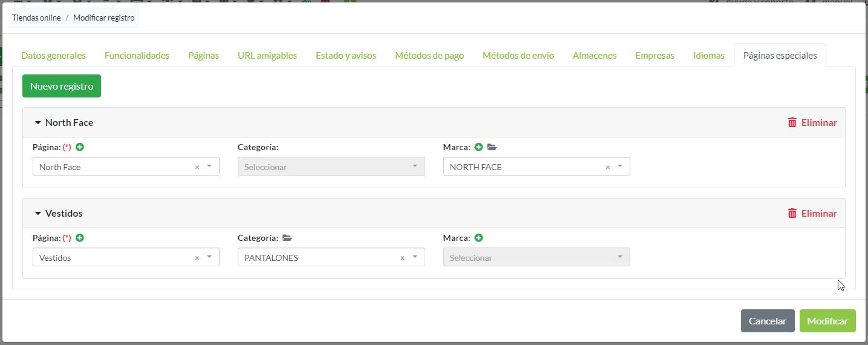Image resolution: width=868 pixels, height=345 pixels.
Task: Click the plus icon next to Vestidos Marca
Action: [478, 238]
